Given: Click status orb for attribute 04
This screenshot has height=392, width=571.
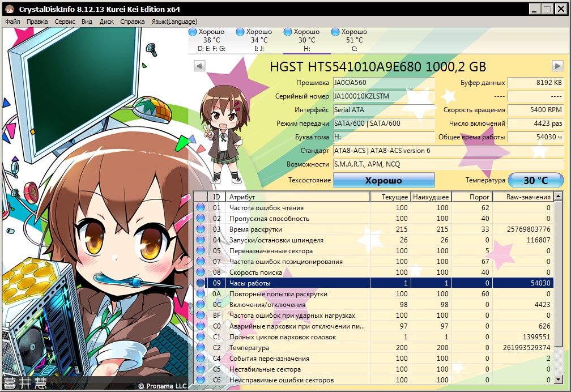Looking at the screenshot, I should click(201, 240).
